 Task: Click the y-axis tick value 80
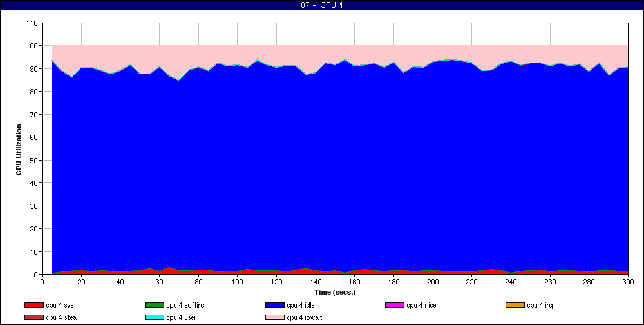pos(34,92)
